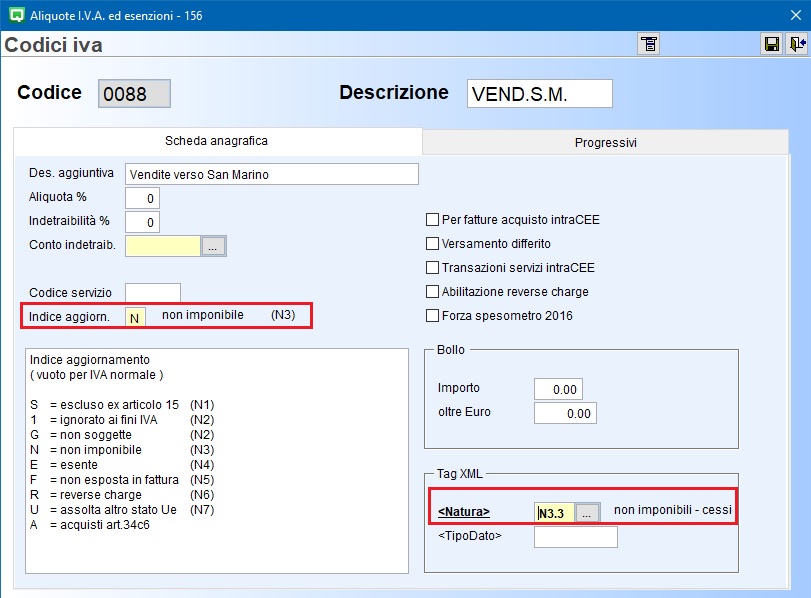Click 'non imponibili - cessi' Natura description

pos(672,510)
